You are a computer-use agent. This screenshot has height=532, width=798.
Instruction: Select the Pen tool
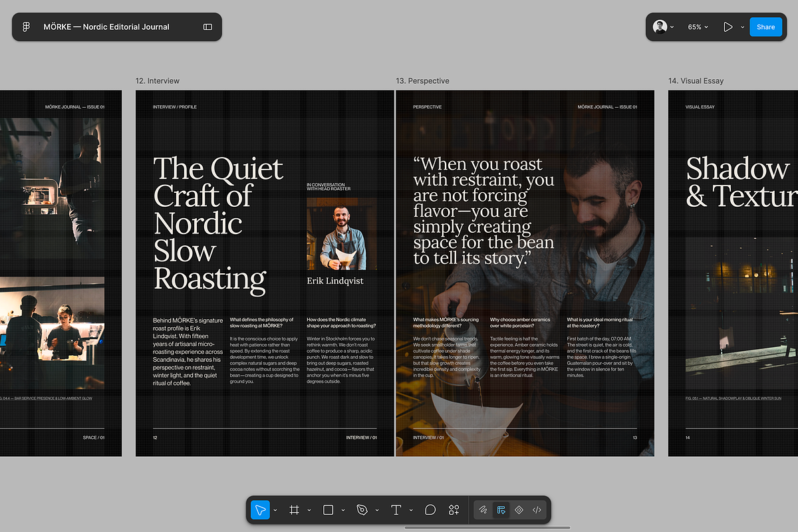(362, 510)
